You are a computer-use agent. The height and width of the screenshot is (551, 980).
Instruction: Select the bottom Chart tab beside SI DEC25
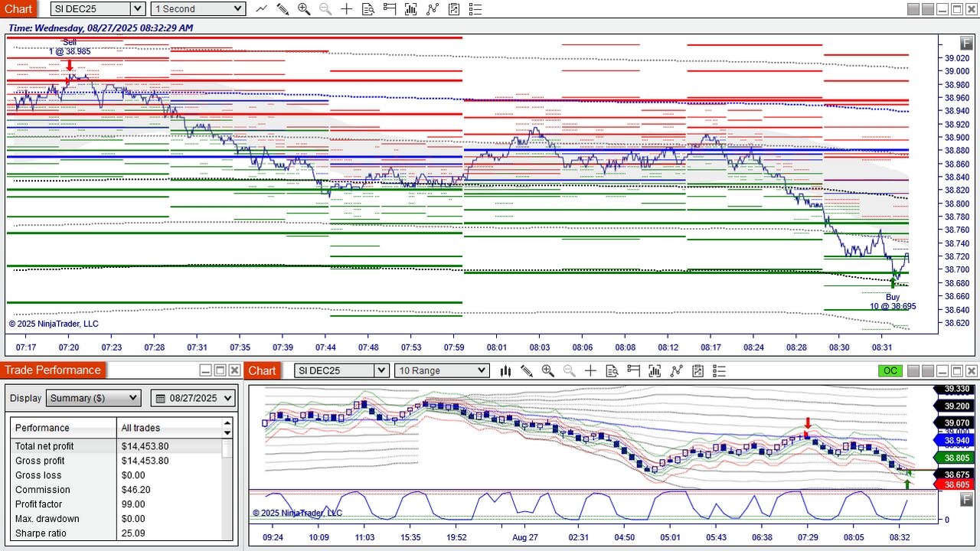(262, 370)
